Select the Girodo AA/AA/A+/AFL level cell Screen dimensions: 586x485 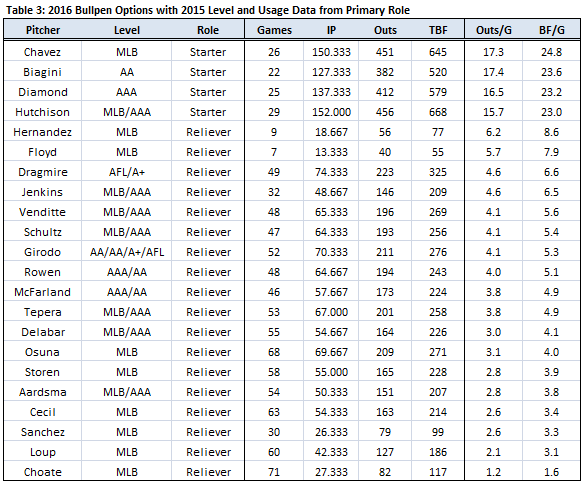[127, 252]
